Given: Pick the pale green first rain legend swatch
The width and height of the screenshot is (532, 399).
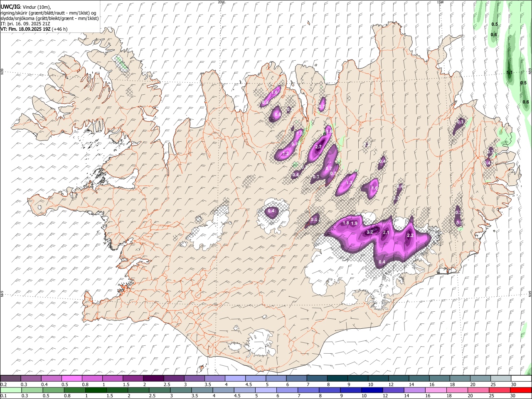Looking at the screenshot, I should pyautogui.click(x=10, y=390).
